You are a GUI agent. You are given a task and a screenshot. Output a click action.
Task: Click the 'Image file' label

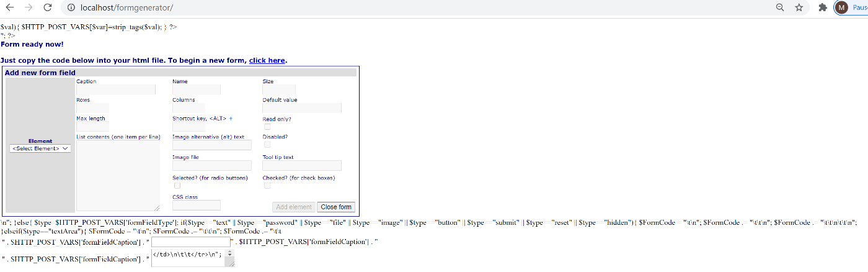pos(185,157)
